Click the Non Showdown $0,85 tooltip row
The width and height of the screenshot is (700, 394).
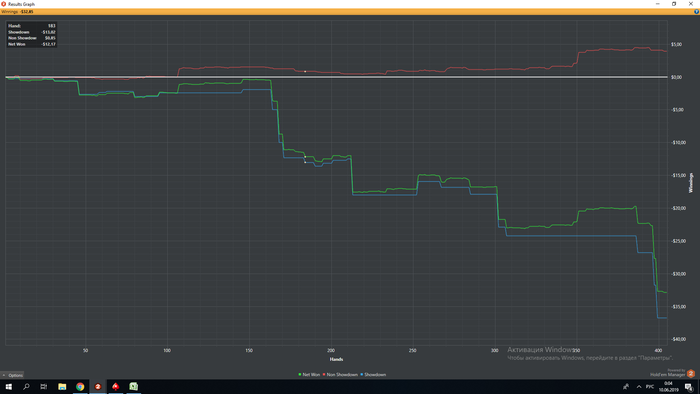32,38
